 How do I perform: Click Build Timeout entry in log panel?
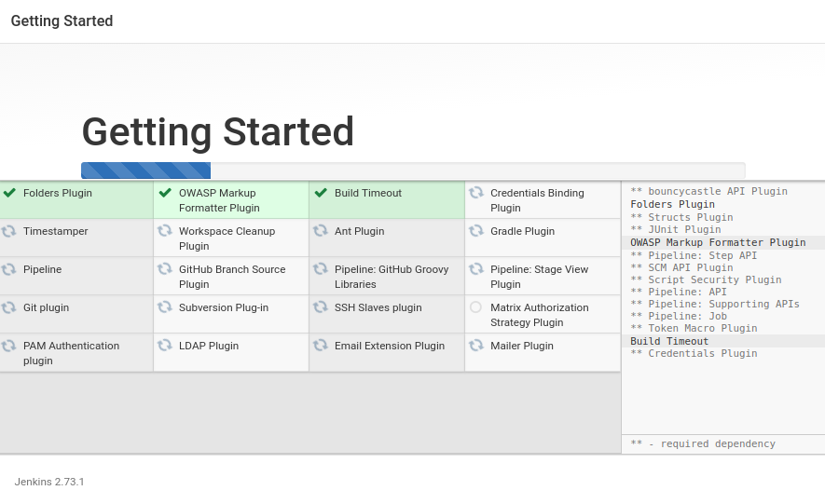click(x=669, y=341)
